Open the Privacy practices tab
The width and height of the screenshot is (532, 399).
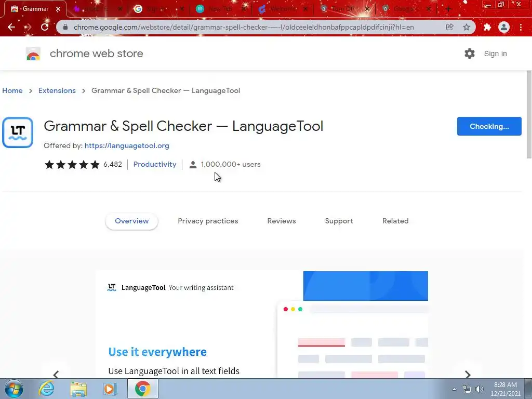(208, 221)
